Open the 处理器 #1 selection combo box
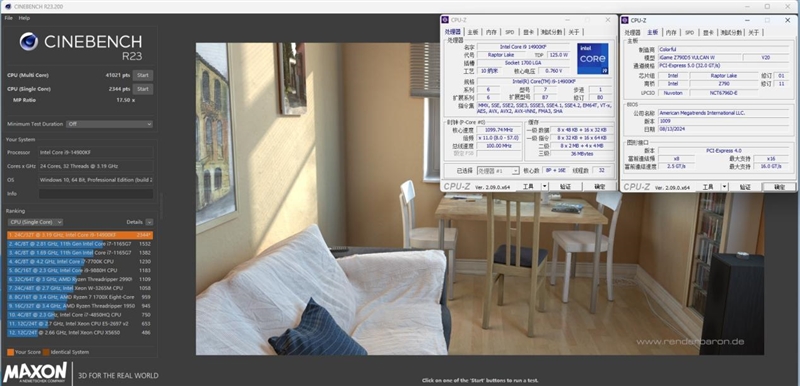The height and width of the screenshot is (386, 800). tap(498, 171)
